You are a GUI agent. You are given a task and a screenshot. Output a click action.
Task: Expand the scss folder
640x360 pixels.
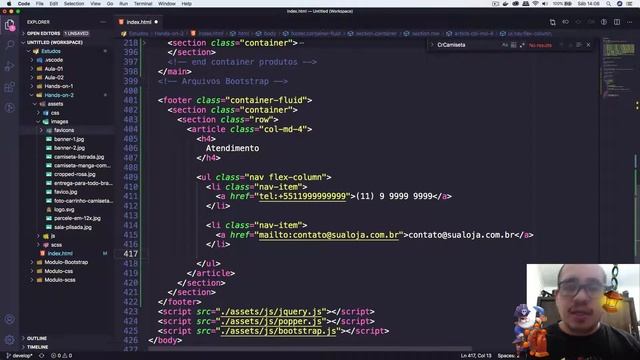pos(67,245)
